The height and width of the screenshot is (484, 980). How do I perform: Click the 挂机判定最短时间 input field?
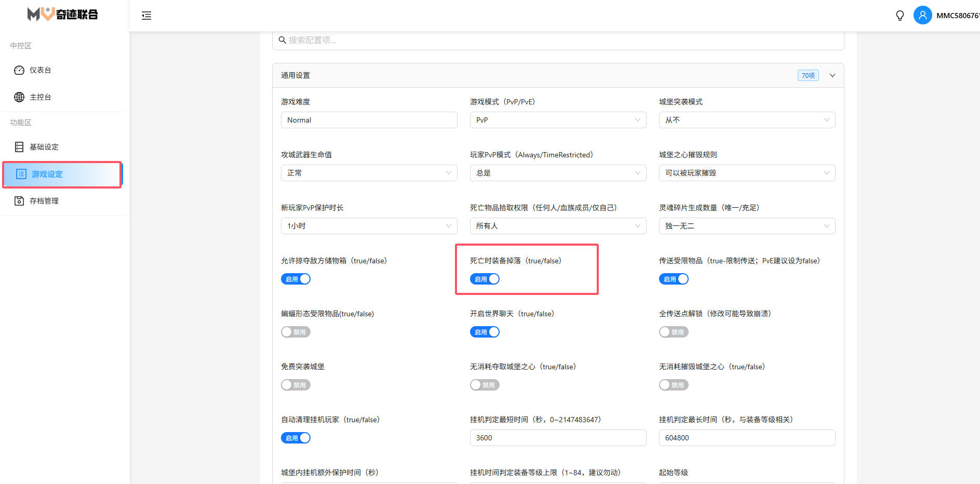(x=558, y=438)
